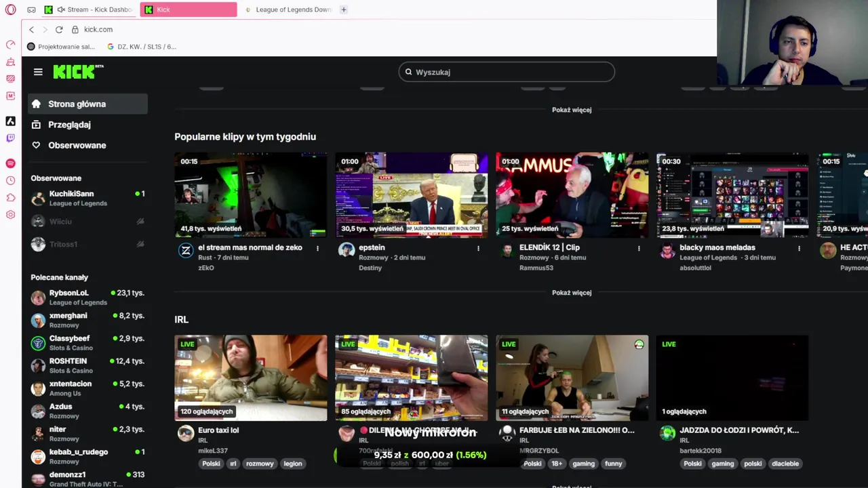This screenshot has width=868, height=488.
Task: Click the home icon beside Strona główna
Action: click(37, 104)
